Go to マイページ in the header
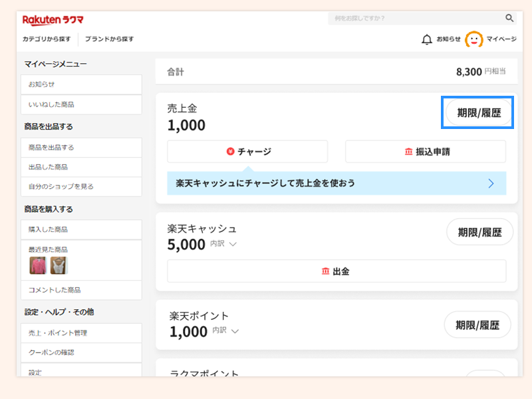Image resolution: width=532 pixels, height=399 pixels. click(x=501, y=39)
